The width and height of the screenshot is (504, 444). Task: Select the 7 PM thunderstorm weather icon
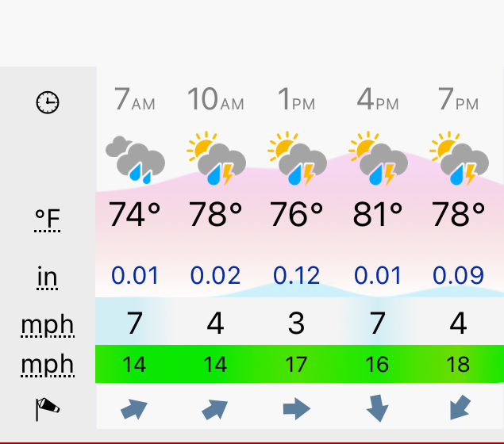460,159
